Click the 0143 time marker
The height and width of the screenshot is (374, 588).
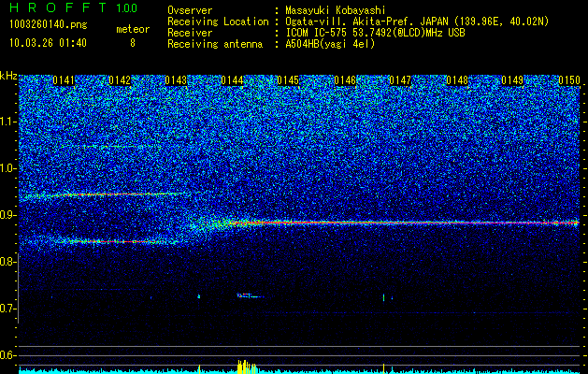(x=176, y=80)
